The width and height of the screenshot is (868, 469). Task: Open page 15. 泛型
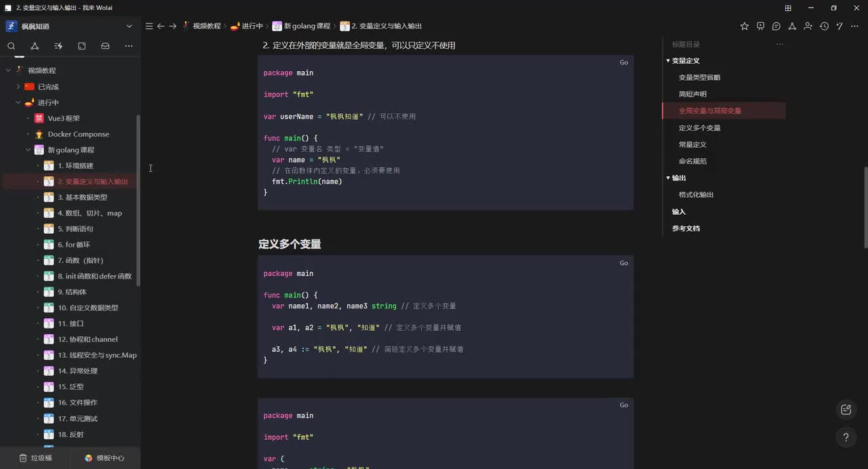coord(71,386)
